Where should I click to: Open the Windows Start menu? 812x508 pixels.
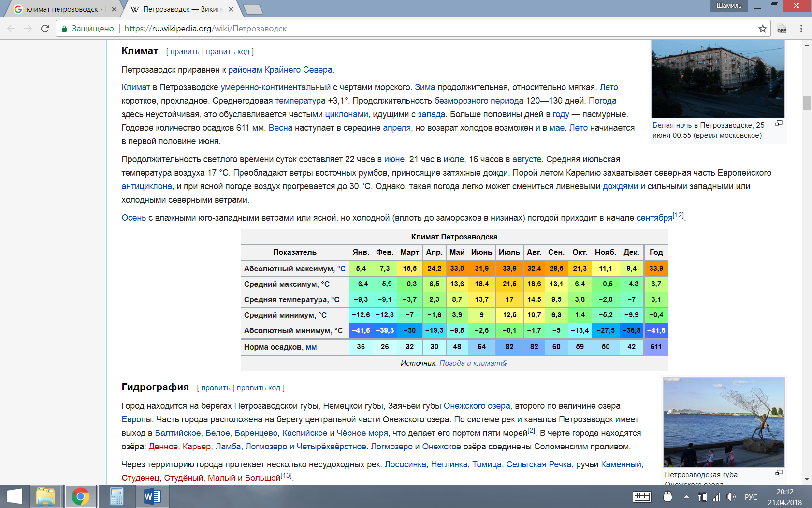coord(14,496)
